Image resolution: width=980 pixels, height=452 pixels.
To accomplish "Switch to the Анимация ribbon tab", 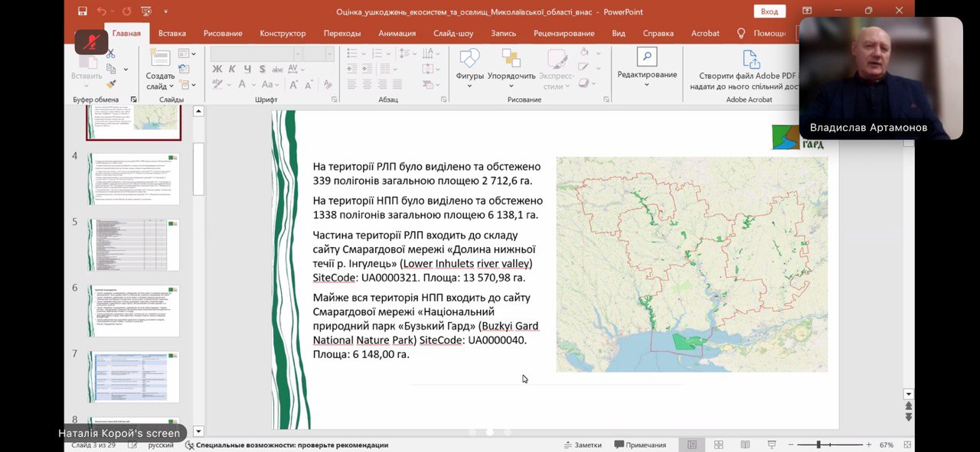I will (397, 34).
